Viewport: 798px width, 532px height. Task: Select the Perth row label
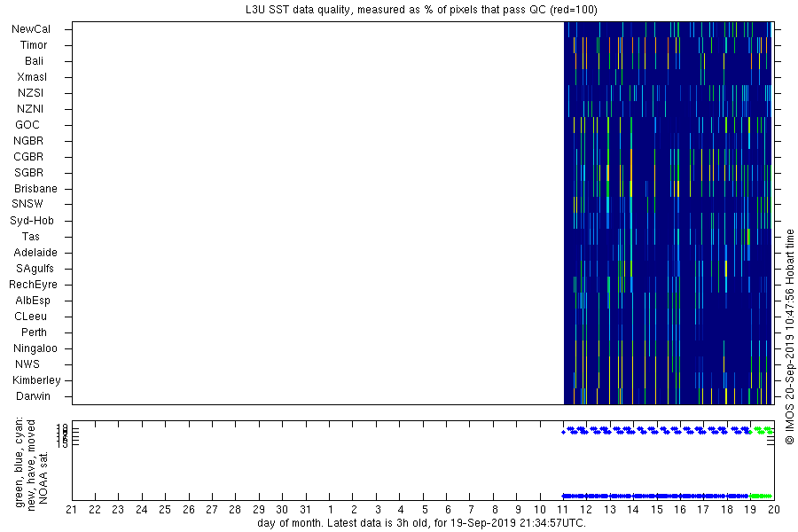click(34, 332)
